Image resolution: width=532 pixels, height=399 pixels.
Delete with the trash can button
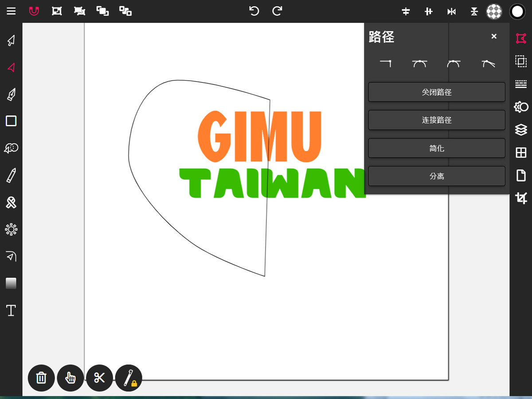(41, 378)
